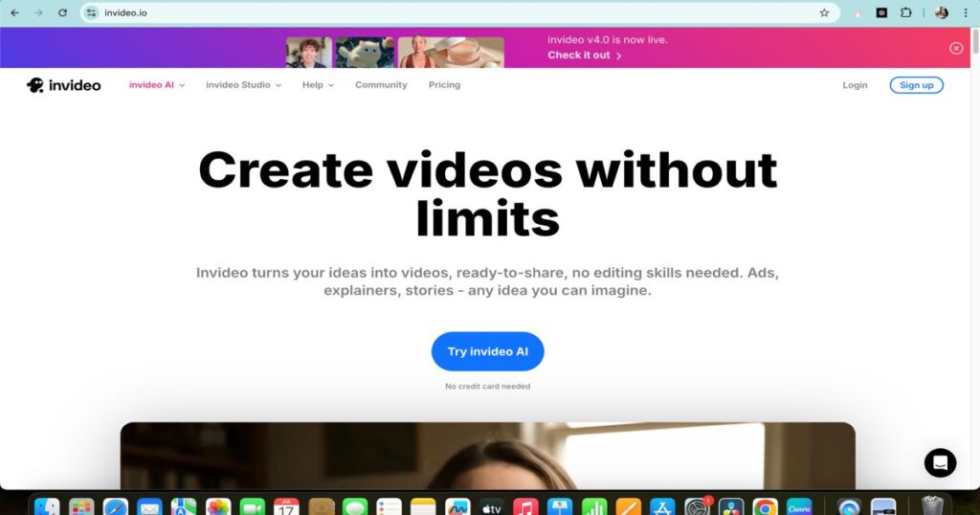
Task: Bookmark this page with star icon
Action: tap(824, 12)
